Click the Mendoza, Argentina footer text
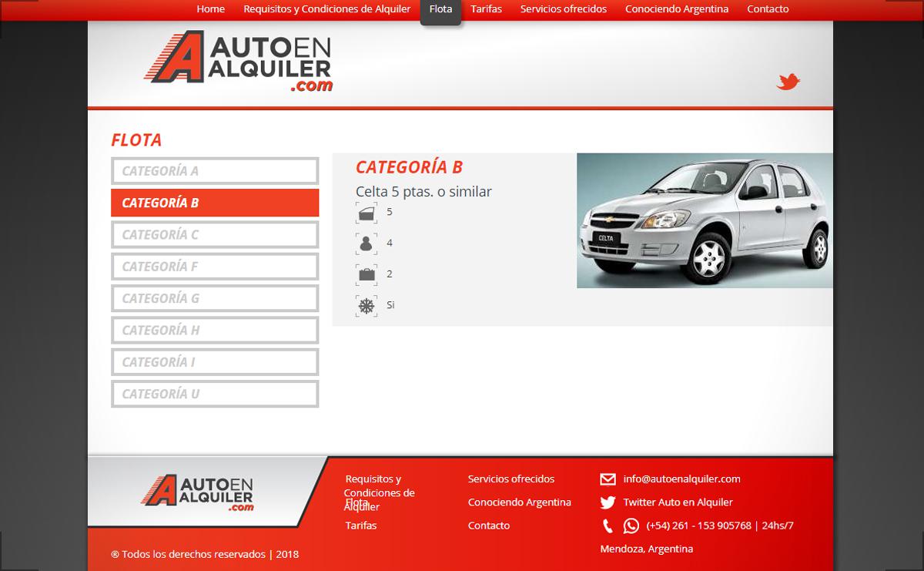924x571 pixels. 647,549
